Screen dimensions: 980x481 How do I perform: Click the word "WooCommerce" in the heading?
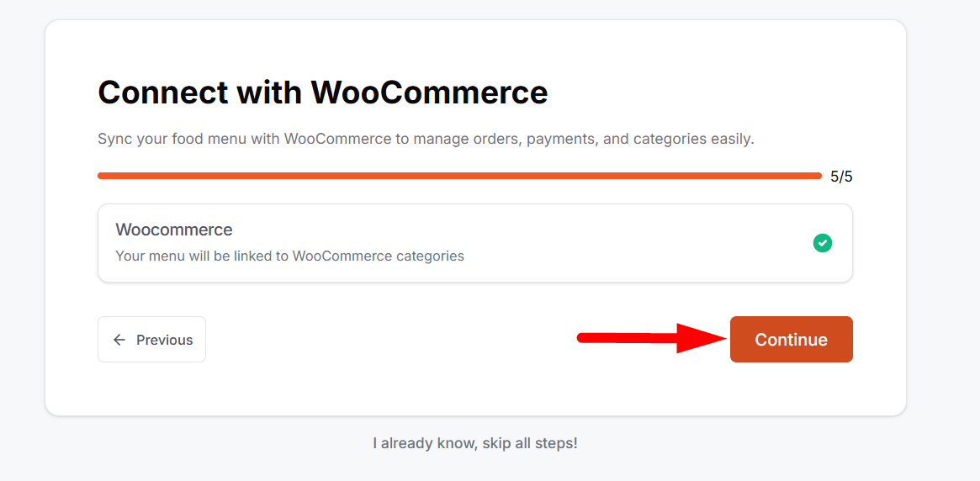point(430,92)
